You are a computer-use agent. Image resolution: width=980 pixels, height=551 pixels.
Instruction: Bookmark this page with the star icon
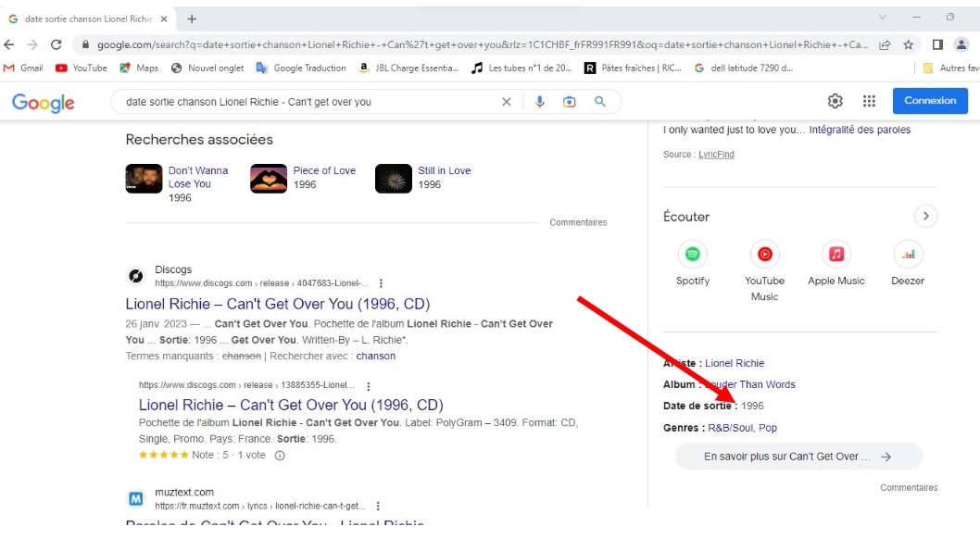pos(908,44)
